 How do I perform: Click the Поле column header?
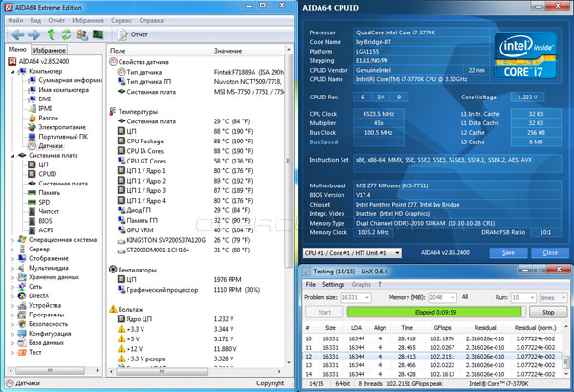point(160,51)
